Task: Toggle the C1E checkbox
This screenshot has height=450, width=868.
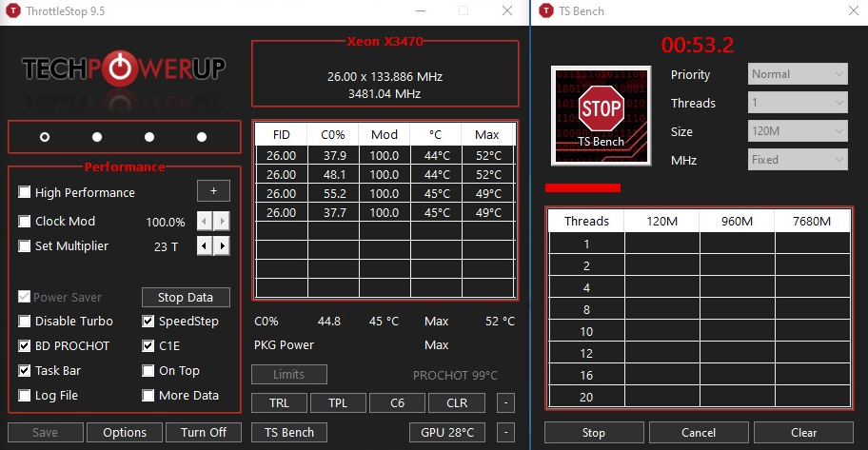Action: click(x=148, y=346)
